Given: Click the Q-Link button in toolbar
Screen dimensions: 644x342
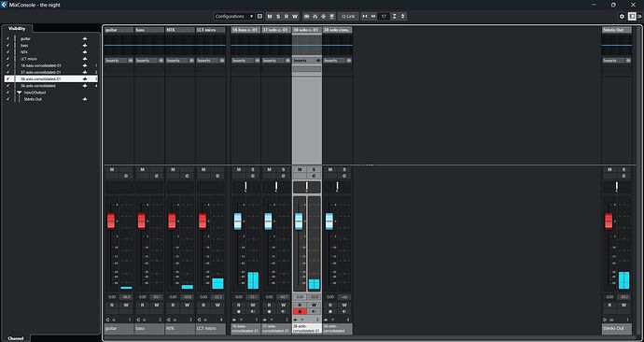Looking at the screenshot, I should (x=348, y=17).
